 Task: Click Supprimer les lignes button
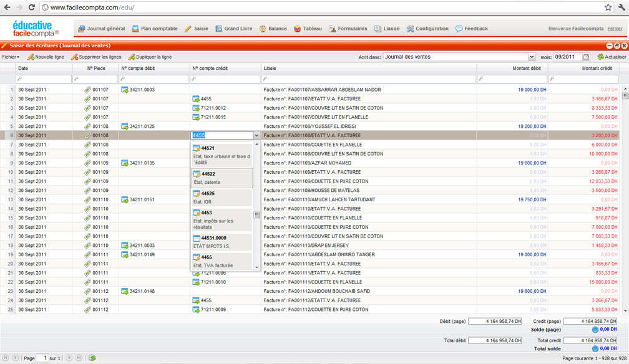(96, 57)
